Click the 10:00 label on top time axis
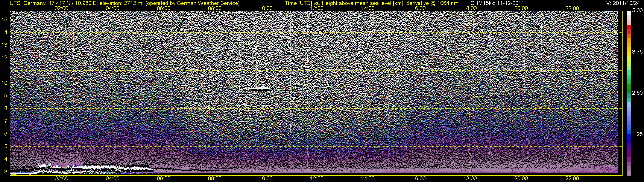644x182 pixels. coord(266,8)
